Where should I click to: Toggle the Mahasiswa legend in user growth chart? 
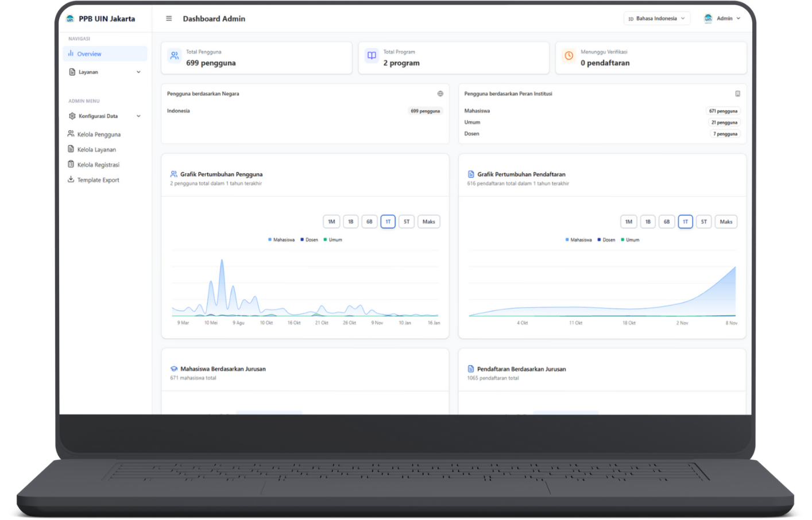pyautogui.click(x=281, y=239)
